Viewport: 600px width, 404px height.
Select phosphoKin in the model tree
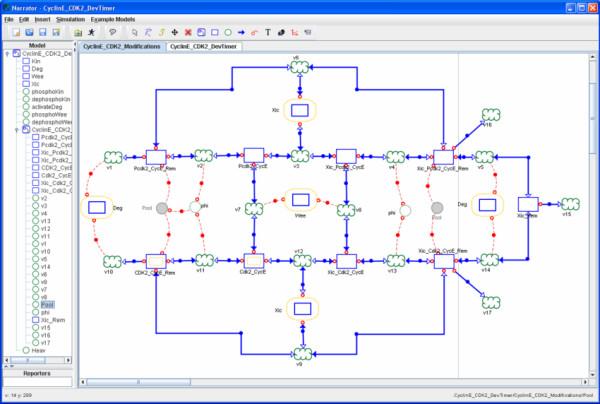click(x=49, y=91)
